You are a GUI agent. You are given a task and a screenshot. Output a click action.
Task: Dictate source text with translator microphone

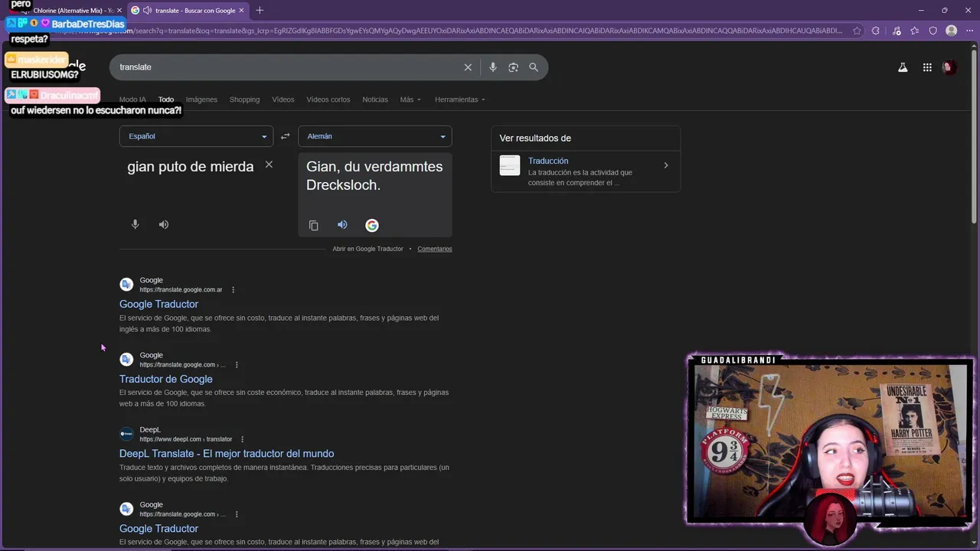coord(136,224)
